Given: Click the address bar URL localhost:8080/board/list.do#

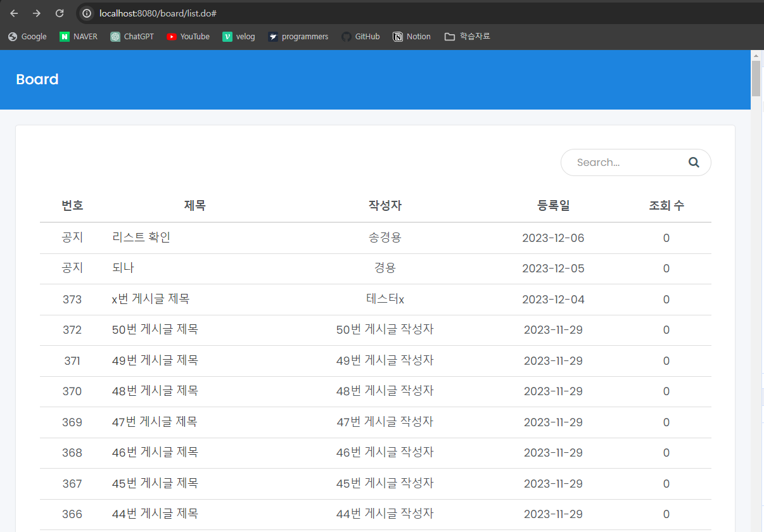Looking at the screenshot, I should tap(158, 13).
